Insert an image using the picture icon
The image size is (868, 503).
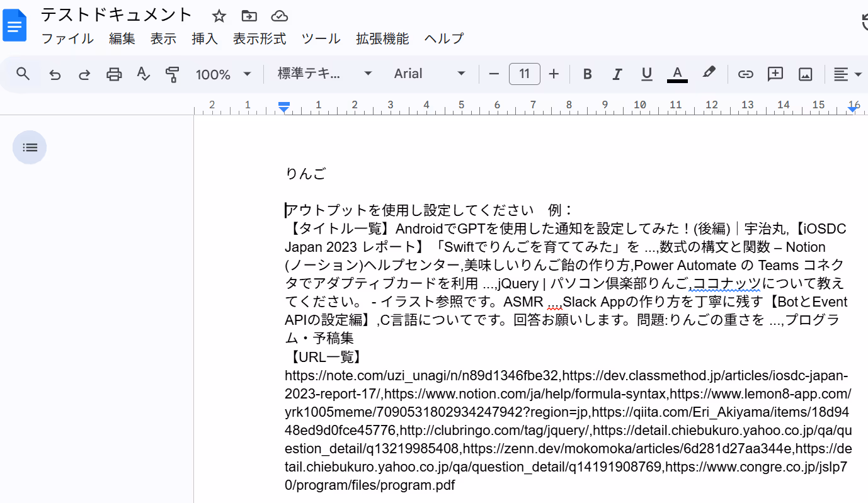coord(805,74)
